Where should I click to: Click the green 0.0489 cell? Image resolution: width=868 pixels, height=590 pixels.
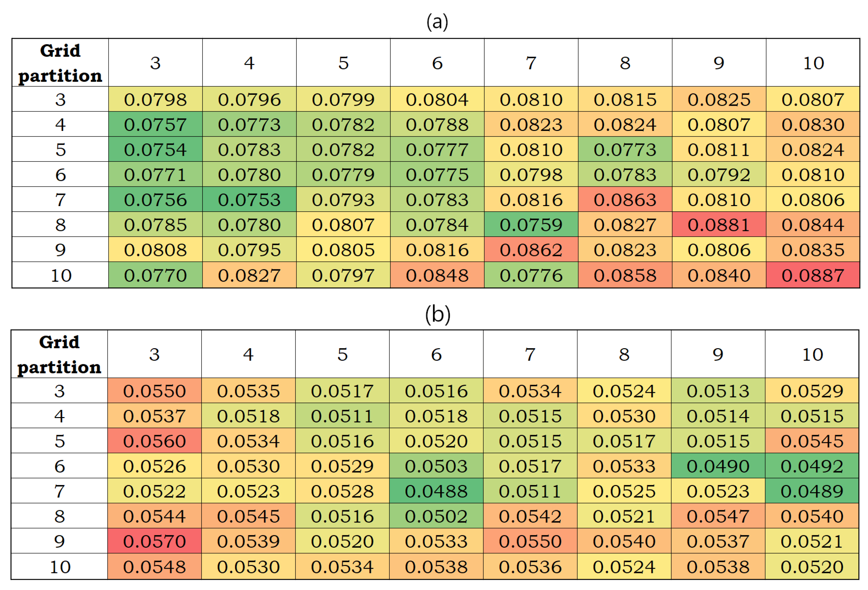pyautogui.click(x=812, y=491)
